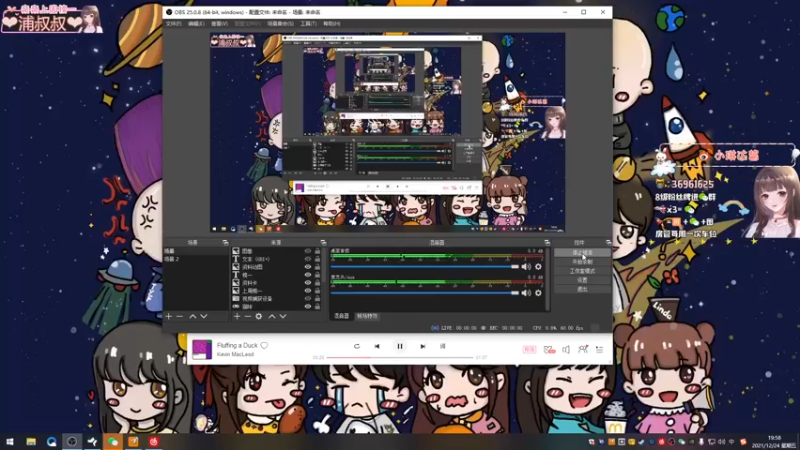
Task: Remove the selected source with the minus icon
Action: pyautogui.click(x=247, y=316)
